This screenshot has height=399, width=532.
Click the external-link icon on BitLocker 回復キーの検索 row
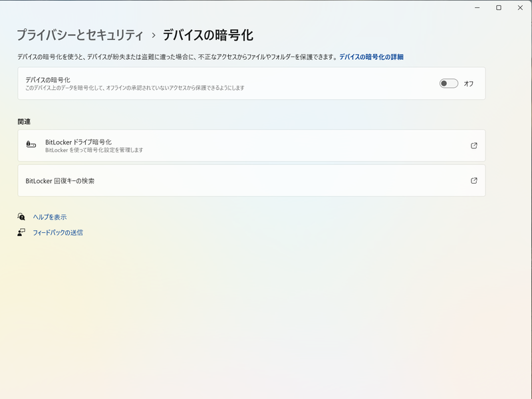coord(474,180)
